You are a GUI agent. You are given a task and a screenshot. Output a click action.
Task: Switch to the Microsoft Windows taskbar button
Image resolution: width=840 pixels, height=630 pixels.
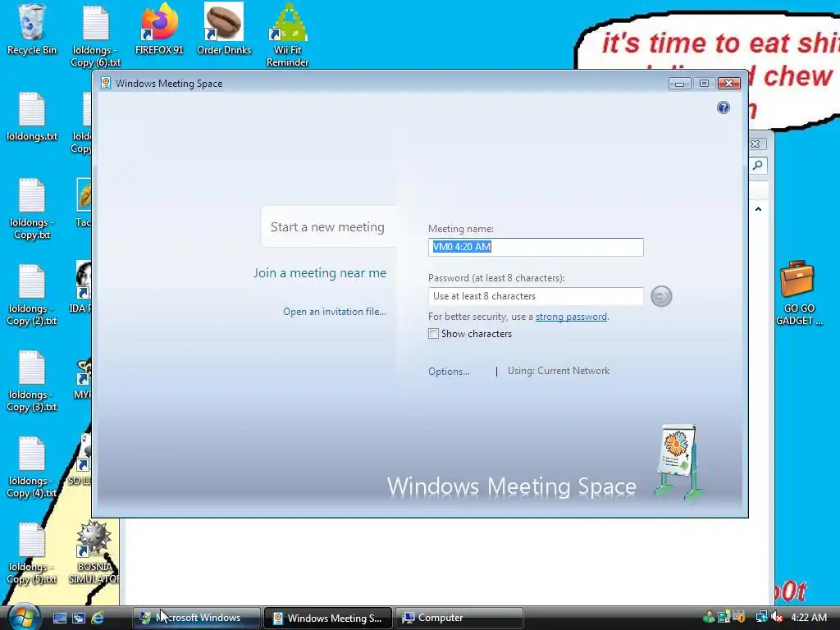click(x=197, y=618)
